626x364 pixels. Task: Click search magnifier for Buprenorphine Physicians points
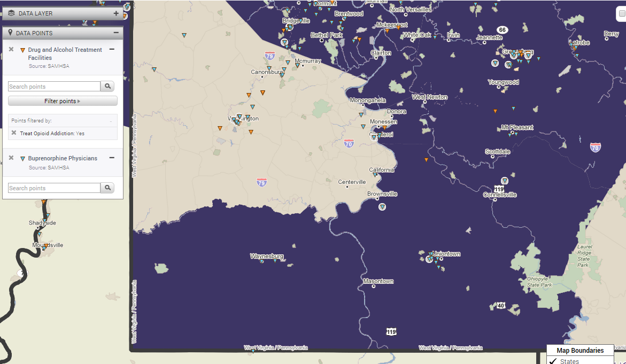coord(108,188)
